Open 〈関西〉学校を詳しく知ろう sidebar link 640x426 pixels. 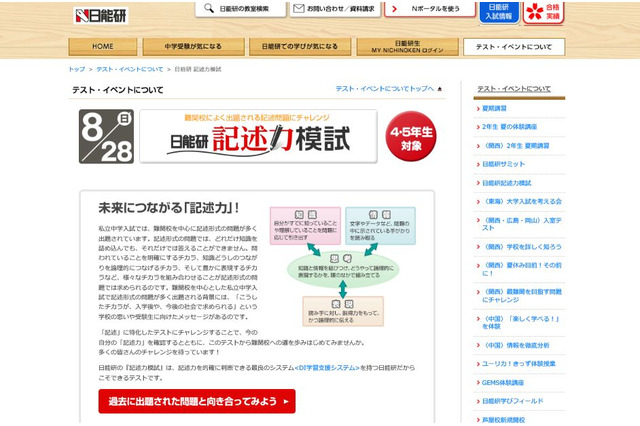[x=522, y=247]
